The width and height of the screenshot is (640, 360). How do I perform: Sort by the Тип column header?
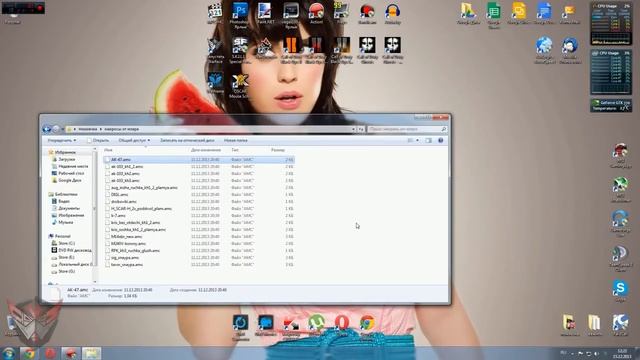tap(235, 150)
